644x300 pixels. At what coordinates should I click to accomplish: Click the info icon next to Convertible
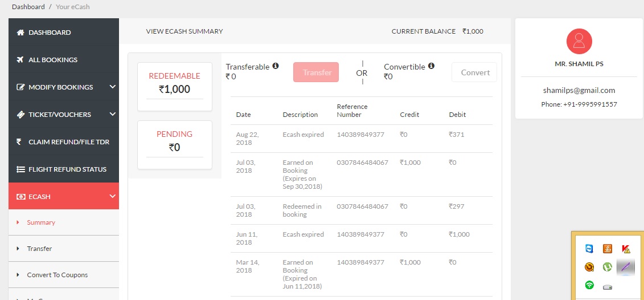click(x=431, y=66)
